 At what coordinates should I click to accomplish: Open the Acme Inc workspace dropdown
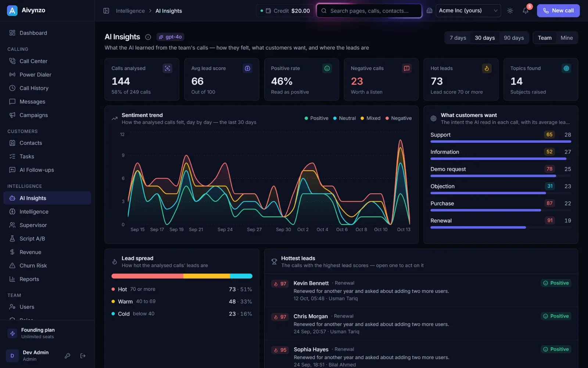click(468, 11)
